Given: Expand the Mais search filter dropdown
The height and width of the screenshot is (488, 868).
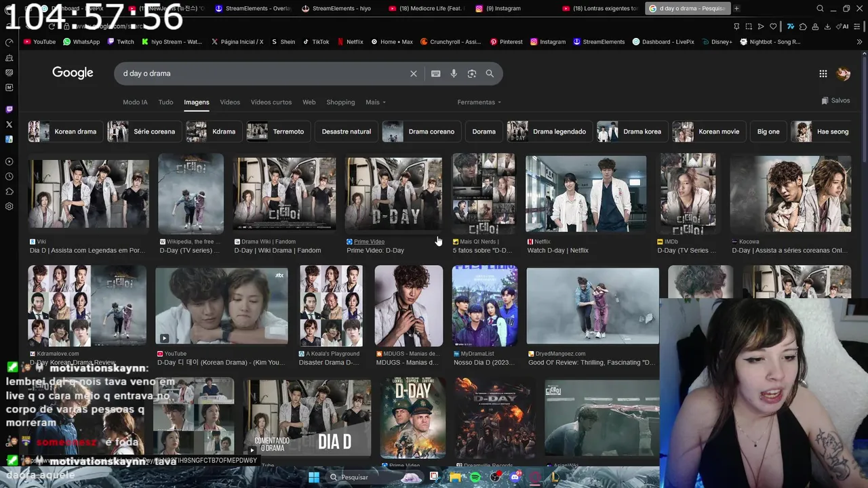Looking at the screenshot, I should click(376, 102).
